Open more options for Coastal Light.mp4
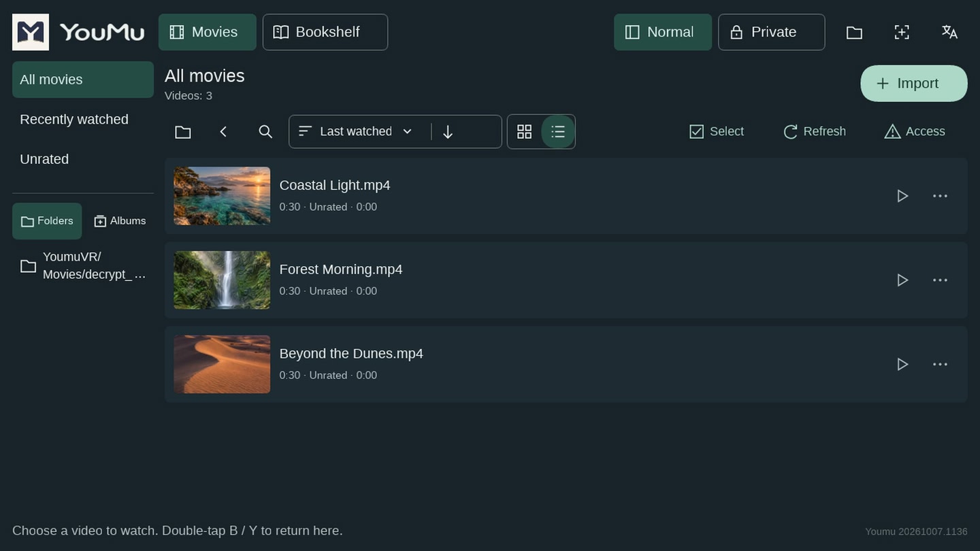980x551 pixels. pos(940,196)
